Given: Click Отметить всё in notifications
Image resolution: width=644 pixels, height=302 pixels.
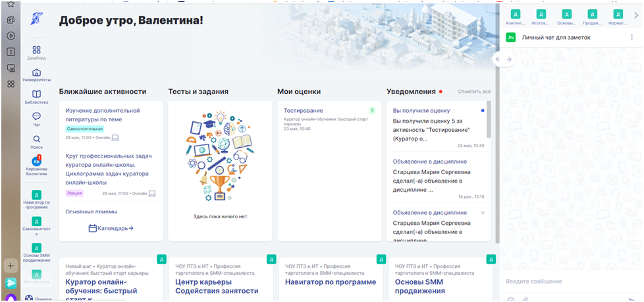Looking at the screenshot, I should pyautogui.click(x=474, y=92).
